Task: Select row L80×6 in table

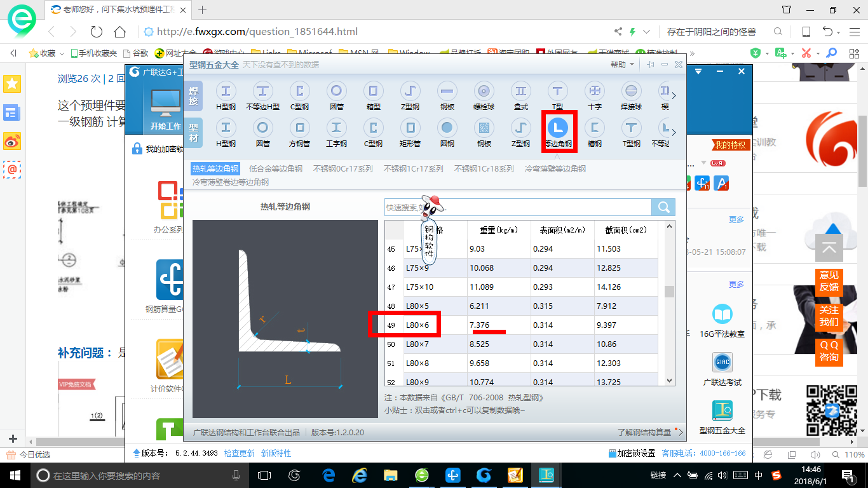Action: (521, 325)
